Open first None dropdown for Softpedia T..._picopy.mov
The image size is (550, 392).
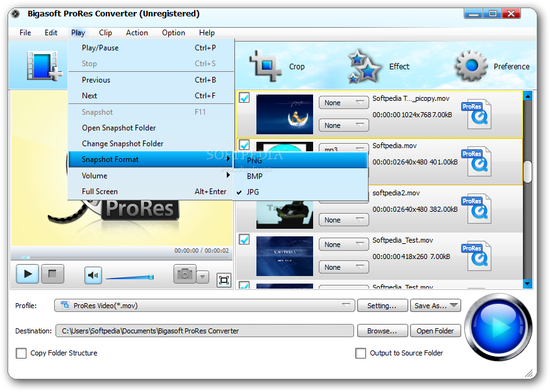coord(344,103)
